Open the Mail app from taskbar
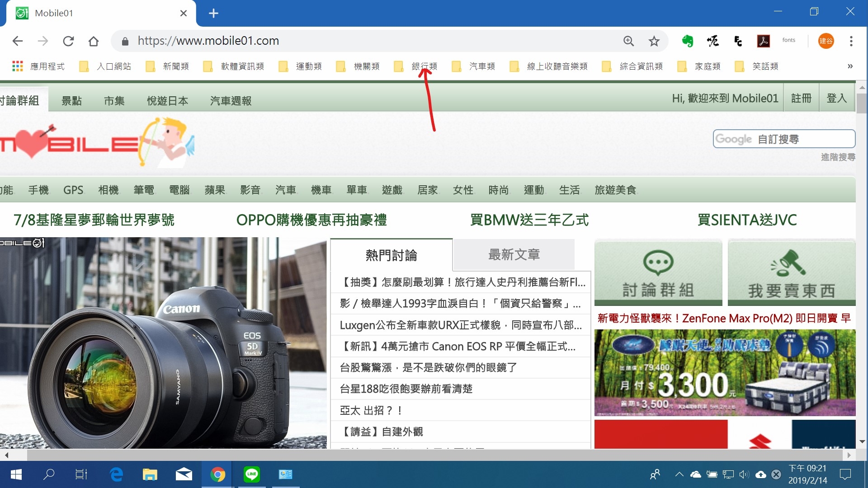The height and width of the screenshot is (488, 868). pos(184,474)
